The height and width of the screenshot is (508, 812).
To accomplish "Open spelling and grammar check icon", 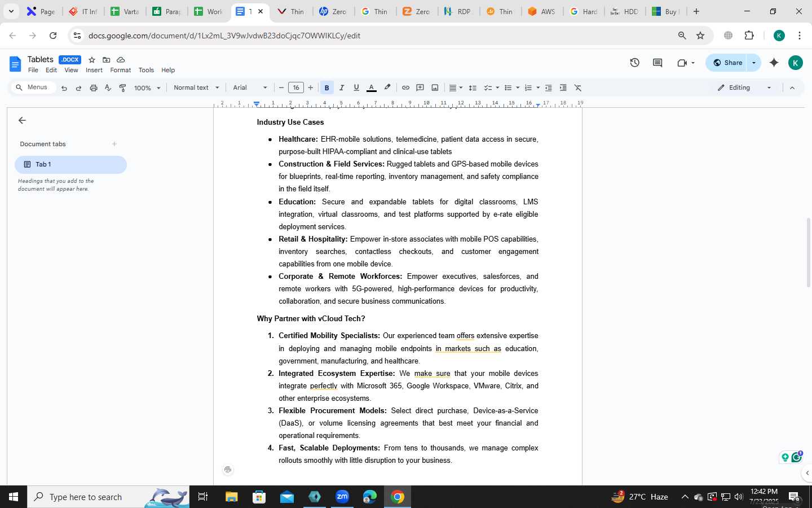I will [x=108, y=88].
